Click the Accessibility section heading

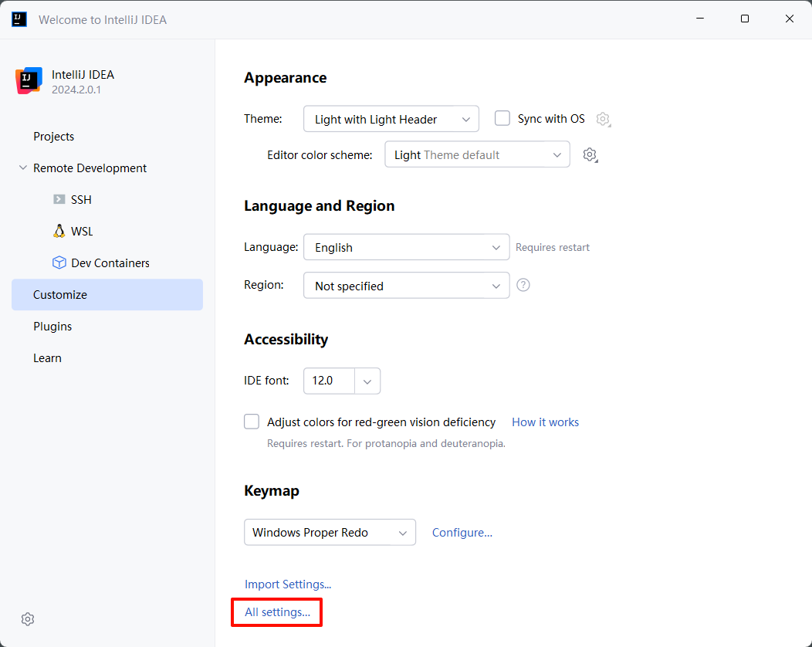pyautogui.click(x=286, y=339)
